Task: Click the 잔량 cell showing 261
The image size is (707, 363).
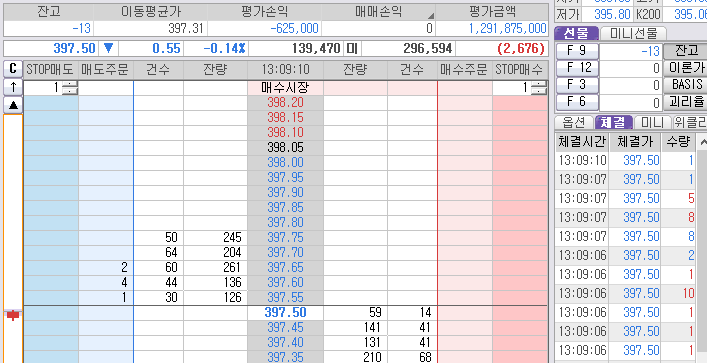Action: 215,267
